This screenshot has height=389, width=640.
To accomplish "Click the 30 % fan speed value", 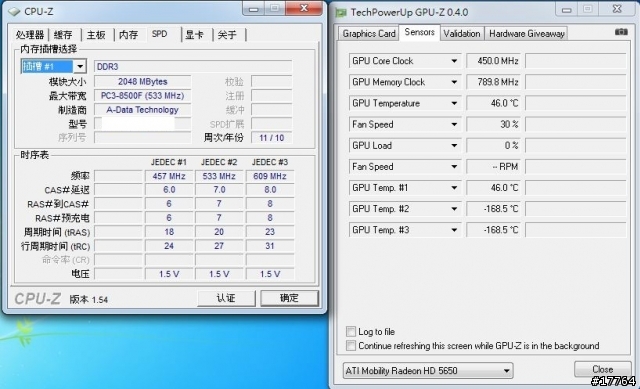I will click(x=494, y=124).
